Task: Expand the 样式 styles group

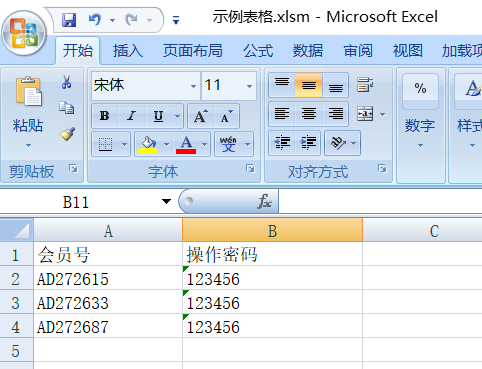Action: click(472, 145)
